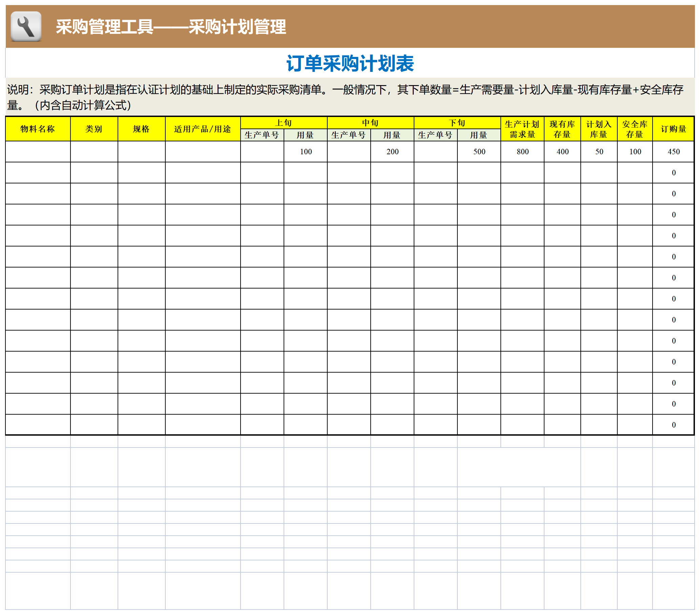Click the empty 规格 cell in the 450 row
700x615 pixels.
[141, 152]
